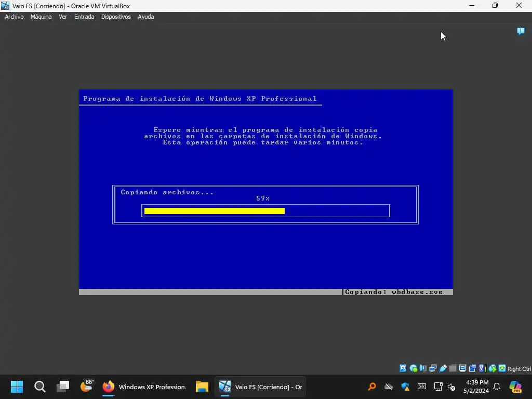Screen dimensions: 532x399
Task: Open the Windows Start menu
Action: coord(17,387)
